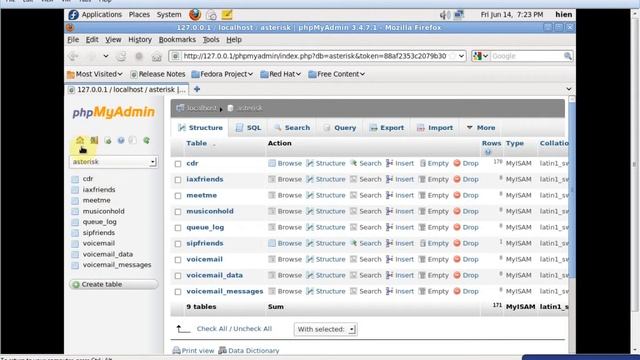Open the list all tabs dropdown arrow
The height and width of the screenshot is (360, 640).
(569, 89)
